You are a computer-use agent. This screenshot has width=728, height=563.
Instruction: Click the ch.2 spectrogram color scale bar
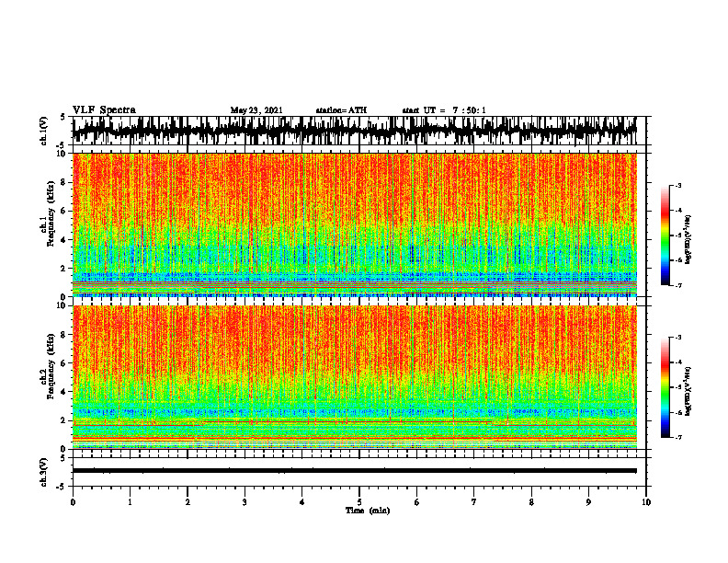(665, 387)
